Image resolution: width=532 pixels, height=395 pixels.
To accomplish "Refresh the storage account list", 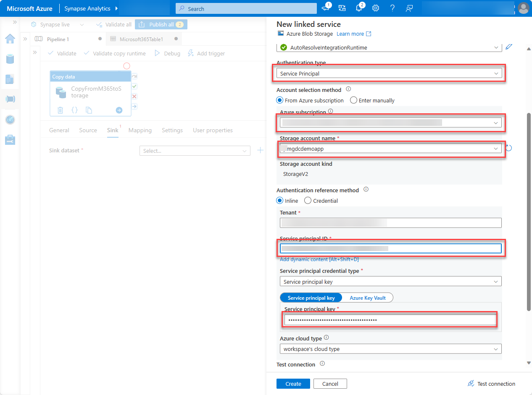I will click(x=509, y=148).
